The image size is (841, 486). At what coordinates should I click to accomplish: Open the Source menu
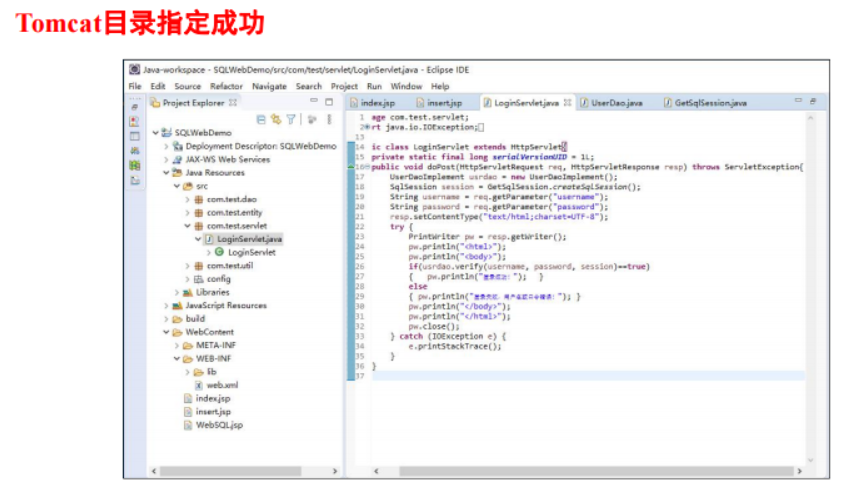[x=187, y=86]
